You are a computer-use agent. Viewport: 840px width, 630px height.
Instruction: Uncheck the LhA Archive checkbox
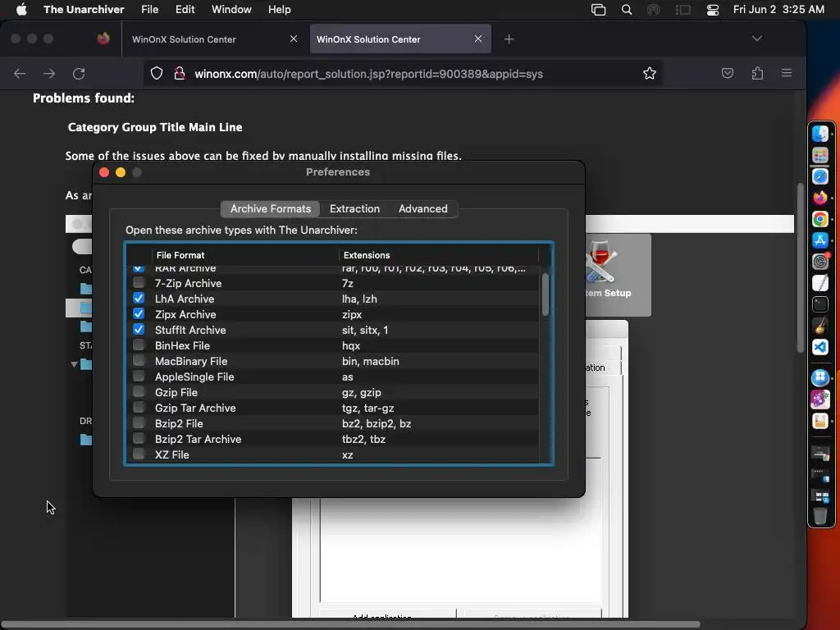(x=139, y=298)
